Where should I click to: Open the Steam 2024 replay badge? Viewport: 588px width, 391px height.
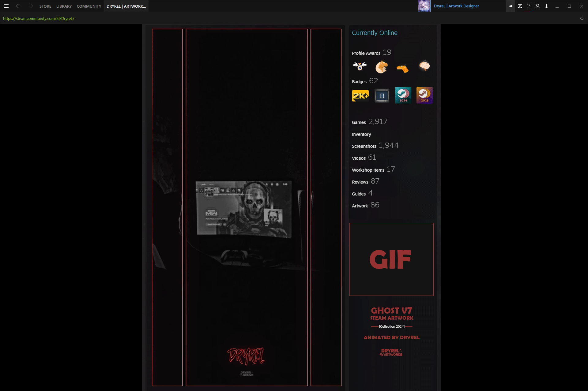(403, 95)
